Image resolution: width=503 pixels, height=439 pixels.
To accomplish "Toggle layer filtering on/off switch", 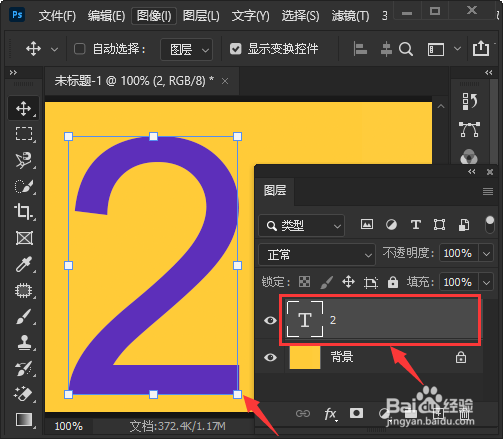I will click(x=490, y=224).
